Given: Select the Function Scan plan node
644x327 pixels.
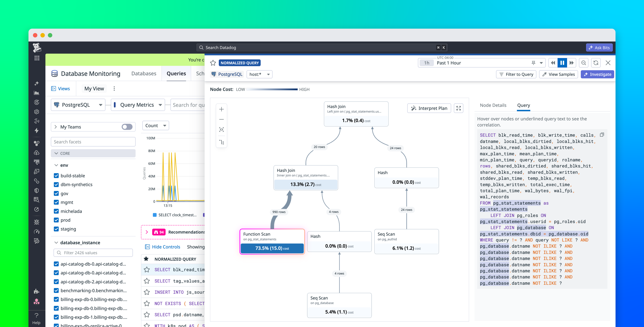Looking at the screenshot, I should (272, 241).
